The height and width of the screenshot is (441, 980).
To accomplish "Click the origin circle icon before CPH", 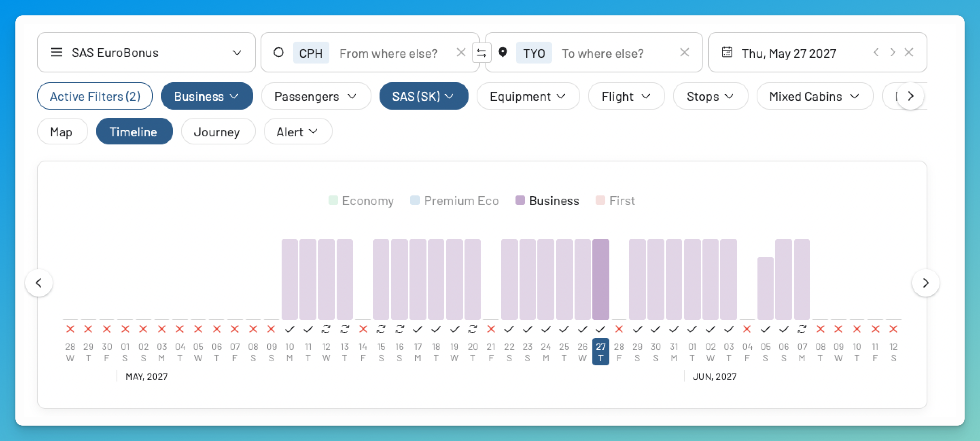I will [278, 53].
